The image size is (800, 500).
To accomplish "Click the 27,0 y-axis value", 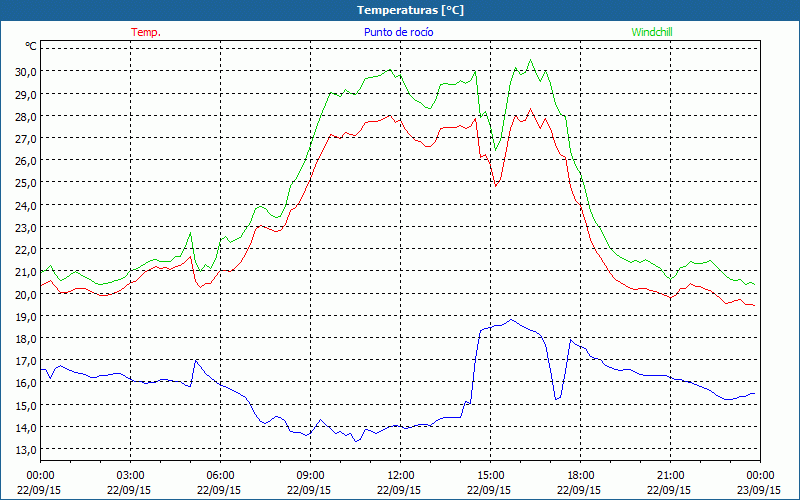I will (26, 139).
